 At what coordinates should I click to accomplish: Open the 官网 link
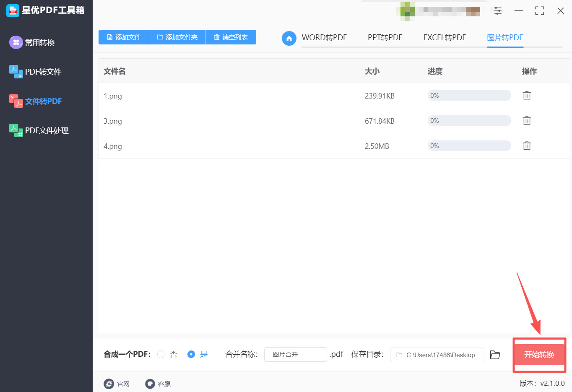117,384
